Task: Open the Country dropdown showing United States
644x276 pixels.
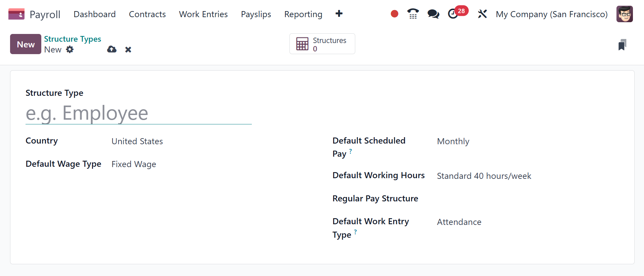Action: 181,141
